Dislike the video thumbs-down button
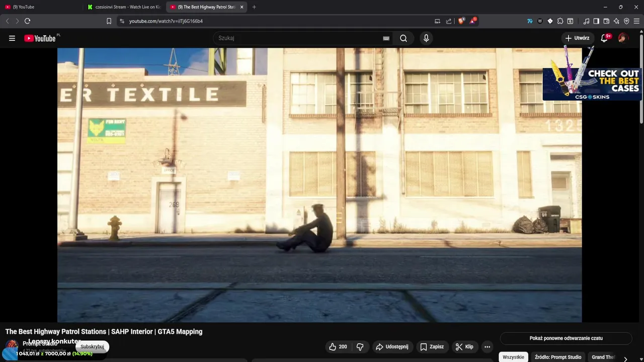The height and width of the screenshot is (362, 644). tap(360, 347)
